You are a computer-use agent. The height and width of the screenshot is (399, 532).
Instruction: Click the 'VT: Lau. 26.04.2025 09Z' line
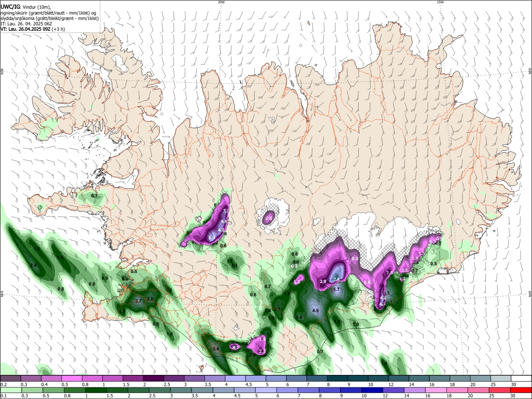pyautogui.click(x=25, y=29)
